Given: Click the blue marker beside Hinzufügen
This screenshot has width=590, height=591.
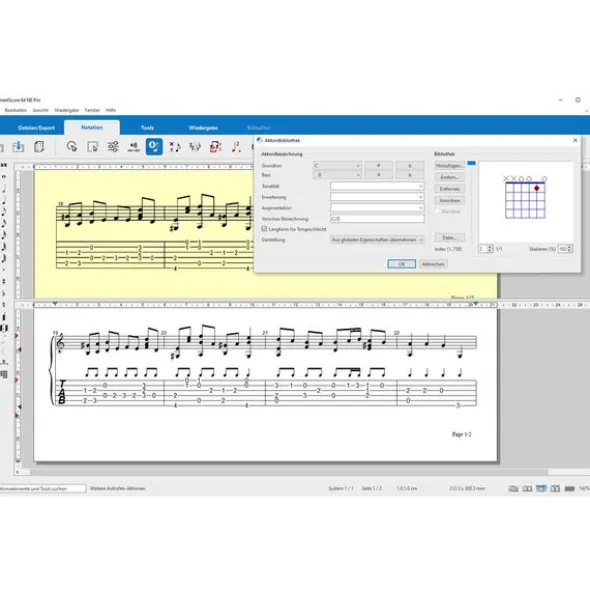Looking at the screenshot, I should click(471, 163).
